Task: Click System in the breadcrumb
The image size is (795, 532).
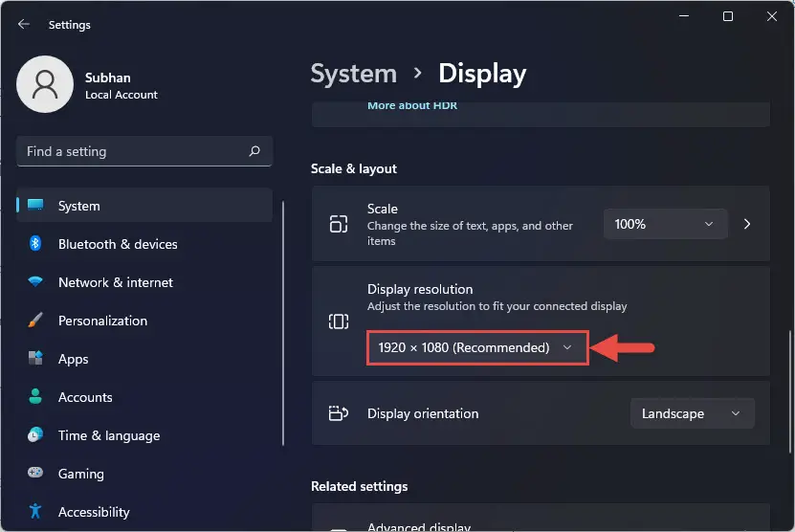Action: point(353,74)
